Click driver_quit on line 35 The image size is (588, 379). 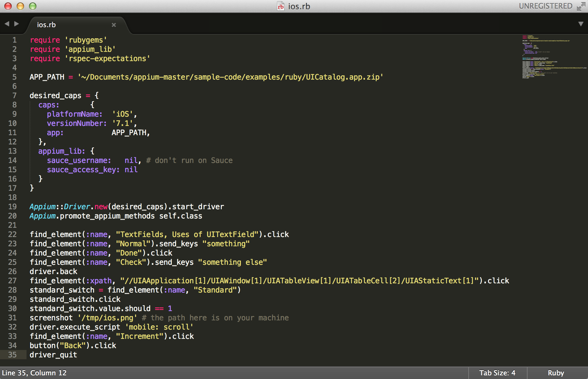[x=53, y=355]
